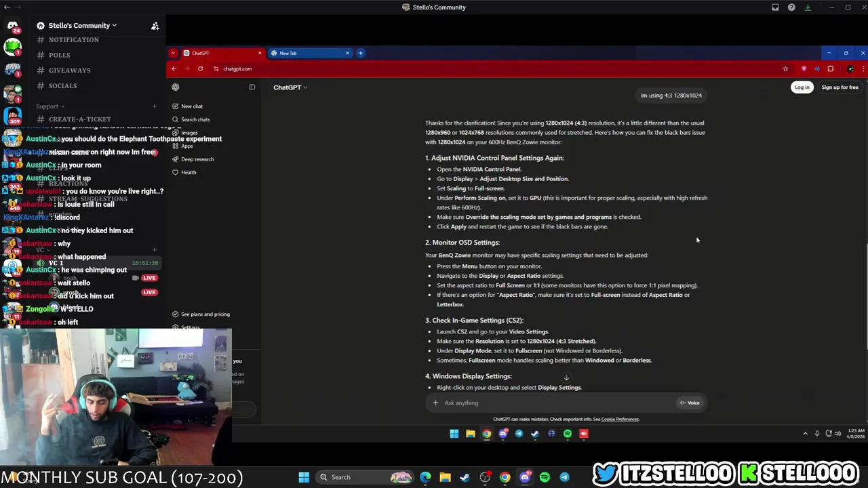Click the browser back arrow

174,68
